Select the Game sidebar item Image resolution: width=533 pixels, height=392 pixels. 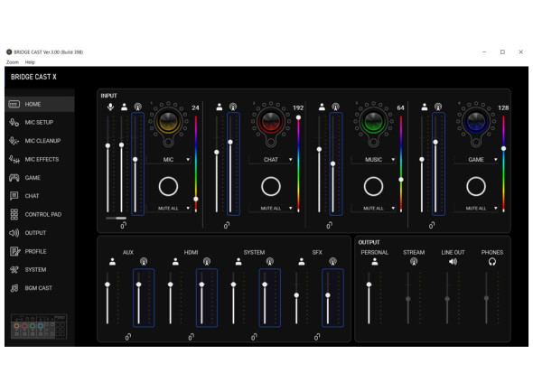click(40, 177)
